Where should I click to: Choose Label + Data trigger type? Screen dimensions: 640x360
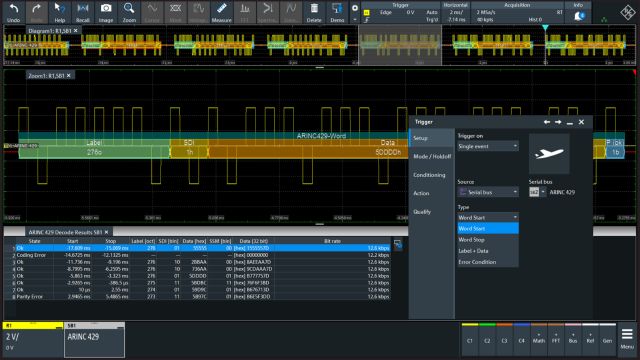pos(488,251)
